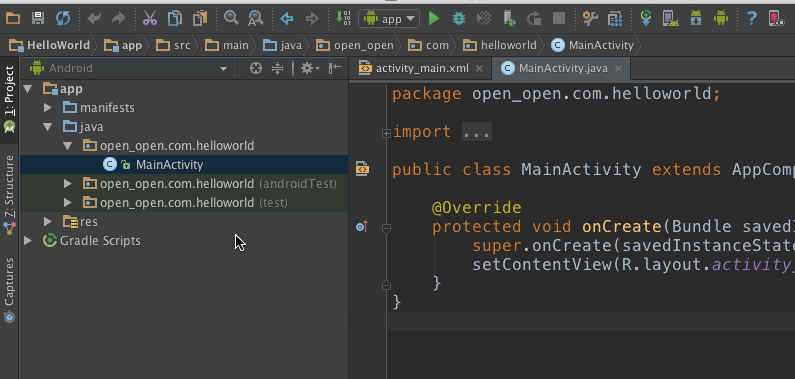The image size is (795, 379).
Task: Click the Make Project binary-arrow icon
Action: (x=343, y=18)
